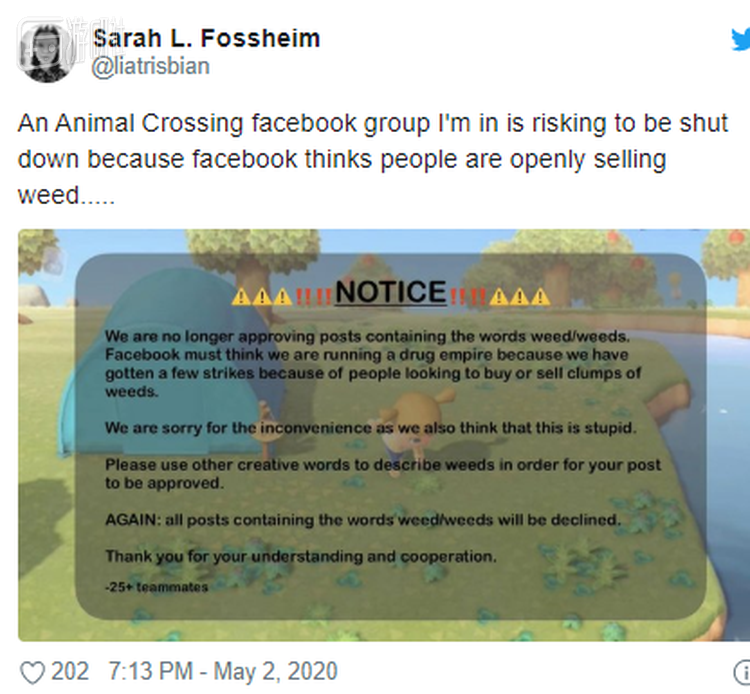Open the tweet info icon beside timestamp
This screenshot has width=750, height=694.
point(741,672)
